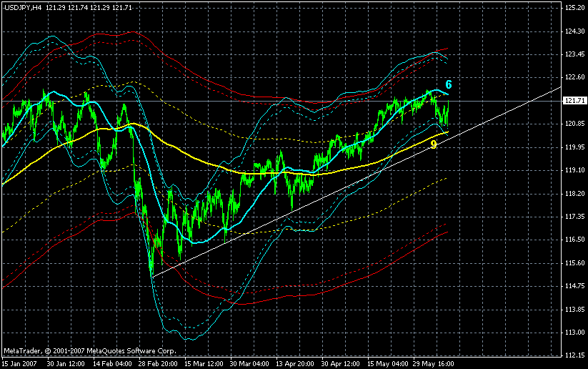Viewport: 588px width, 369px height.
Task: Click the 15 Jan 2007 date label
Action: pyautogui.click(x=19, y=364)
